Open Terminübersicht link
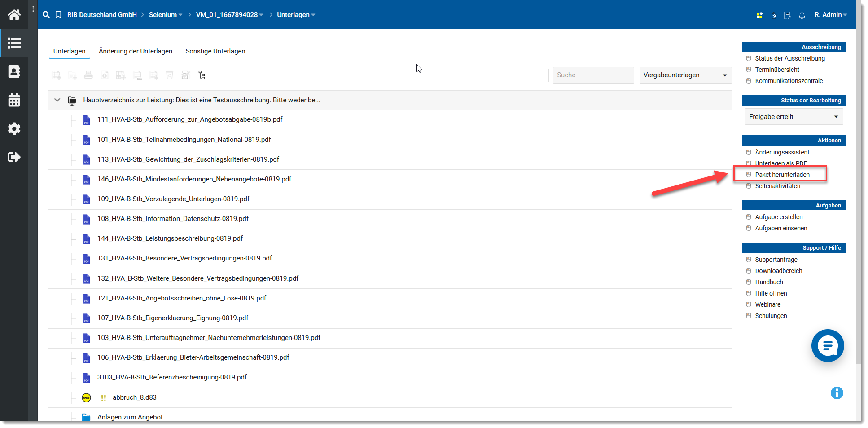This screenshot has width=868, height=428. 777,70
